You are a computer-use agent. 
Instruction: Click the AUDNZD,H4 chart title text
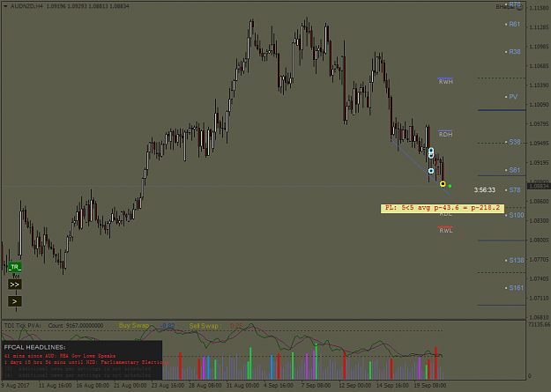pyautogui.click(x=26, y=6)
